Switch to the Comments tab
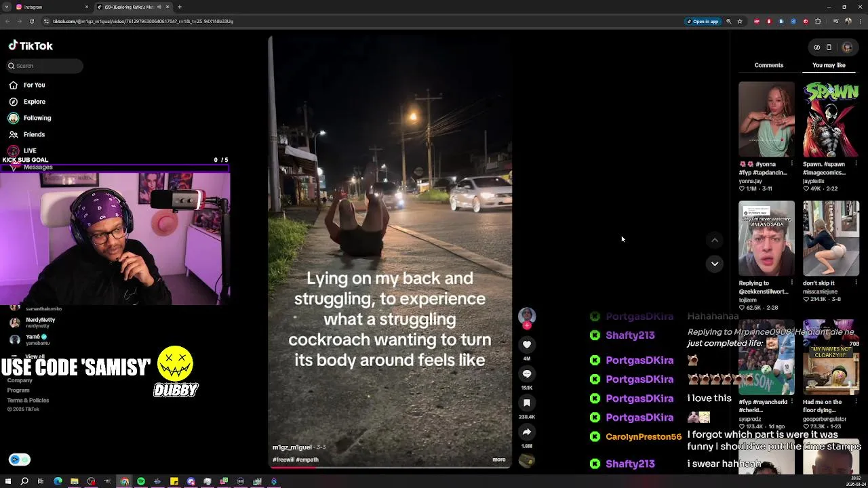 tap(768, 65)
